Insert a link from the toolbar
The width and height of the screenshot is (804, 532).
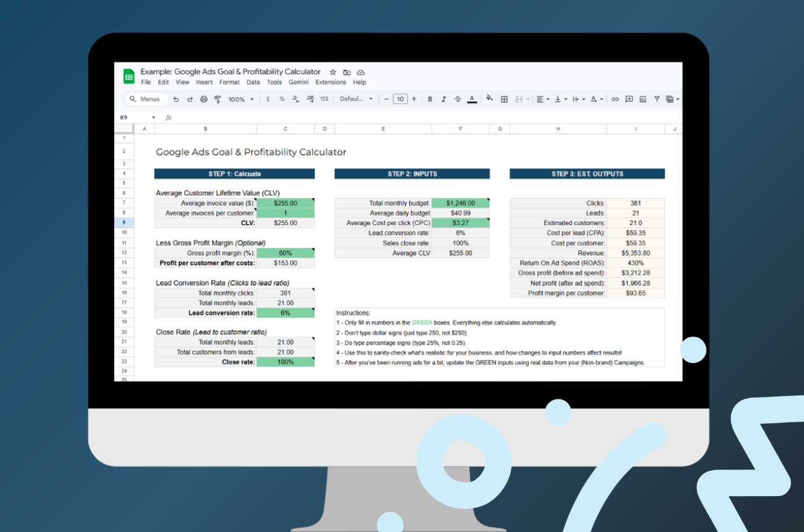tap(615, 99)
